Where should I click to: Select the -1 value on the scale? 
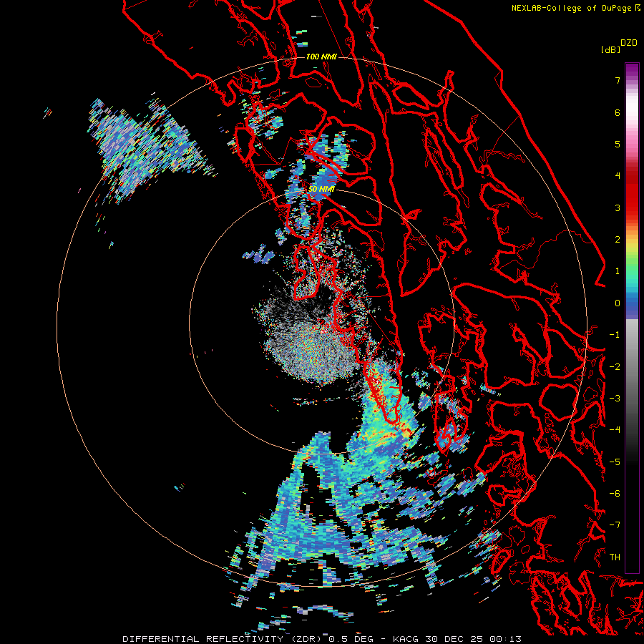pyautogui.click(x=615, y=335)
